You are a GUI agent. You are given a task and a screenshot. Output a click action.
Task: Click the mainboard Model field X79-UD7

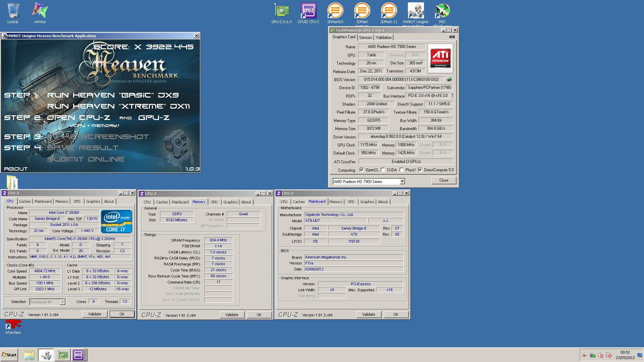coord(336,221)
